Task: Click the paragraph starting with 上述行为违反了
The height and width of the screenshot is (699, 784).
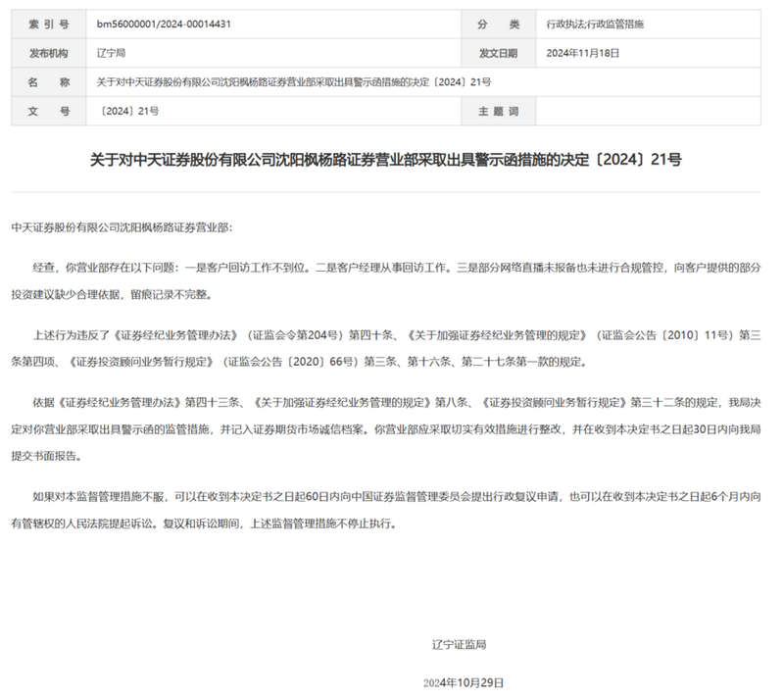Action: tap(386, 348)
